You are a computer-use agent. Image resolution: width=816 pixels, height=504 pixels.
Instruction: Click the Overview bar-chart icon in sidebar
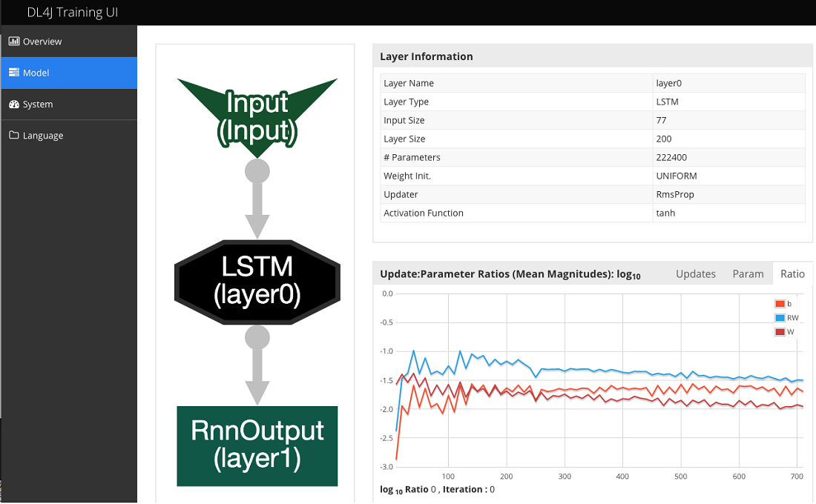click(x=14, y=41)
